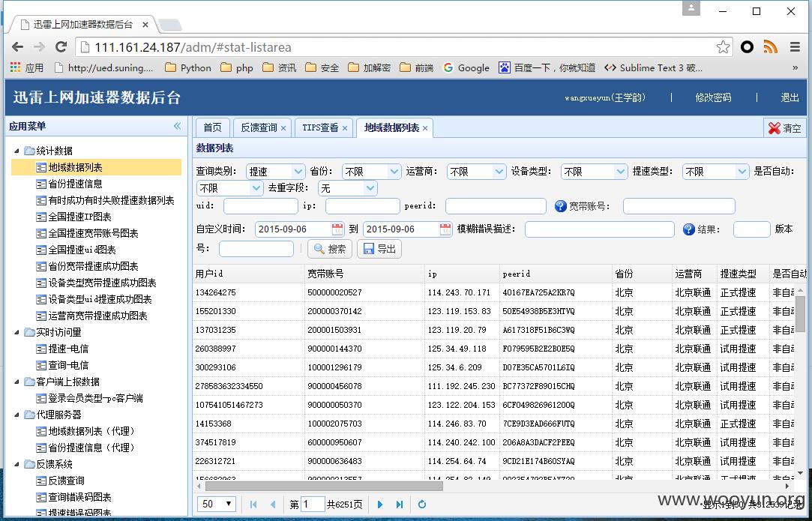Click the 搜索 search button
This screenshot has width=812, height=521.
(330, 249)
